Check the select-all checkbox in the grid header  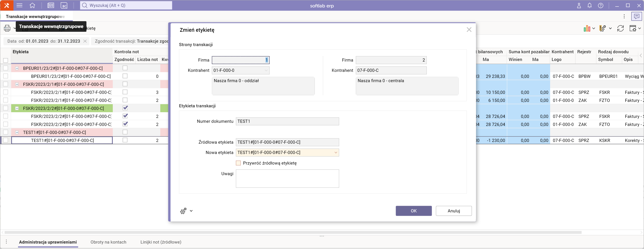[x=5, y=60]
